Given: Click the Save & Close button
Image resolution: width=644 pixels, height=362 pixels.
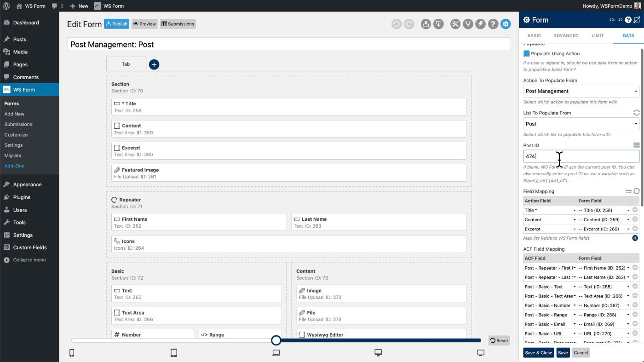Looking at the screenshot, I should tap(538, 352).
